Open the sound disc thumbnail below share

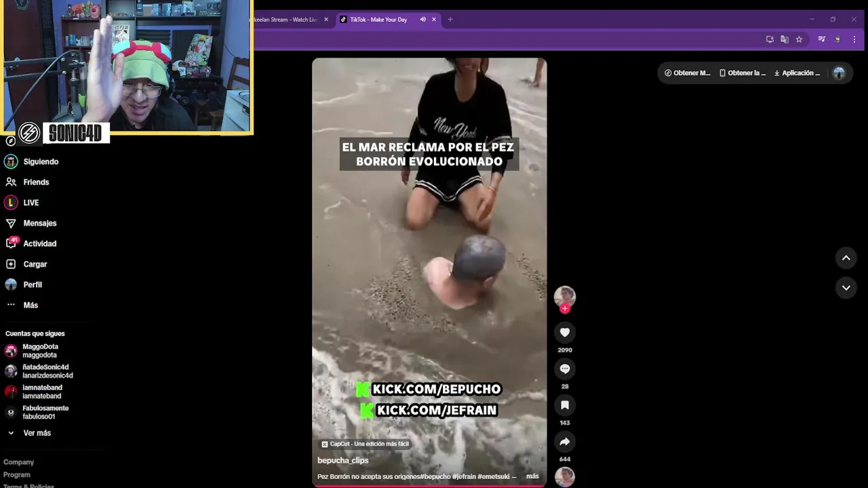[x=564, y=476]
